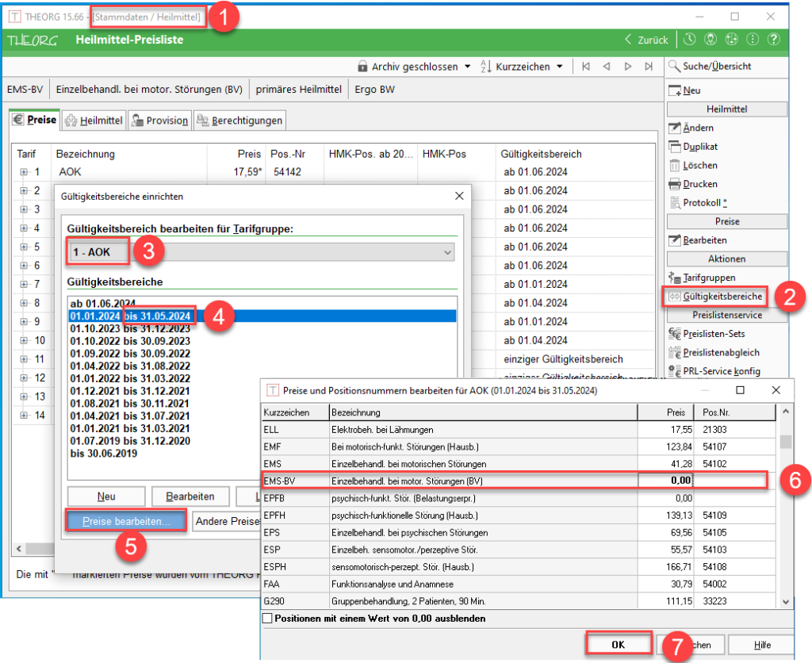This screenshot has width=812, height=663.
Task: Confirm price dialog with OK button
Action: 618,645
